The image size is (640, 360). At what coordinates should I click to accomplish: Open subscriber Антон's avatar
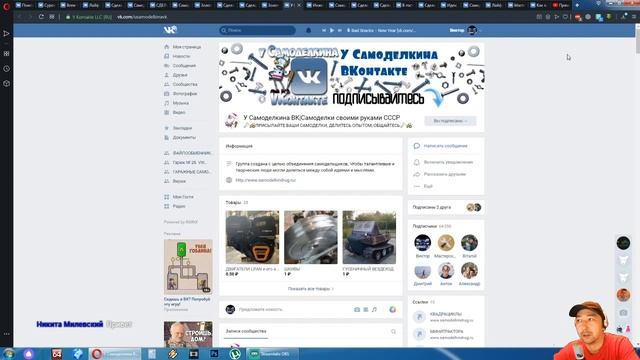[x=446, y=271]
